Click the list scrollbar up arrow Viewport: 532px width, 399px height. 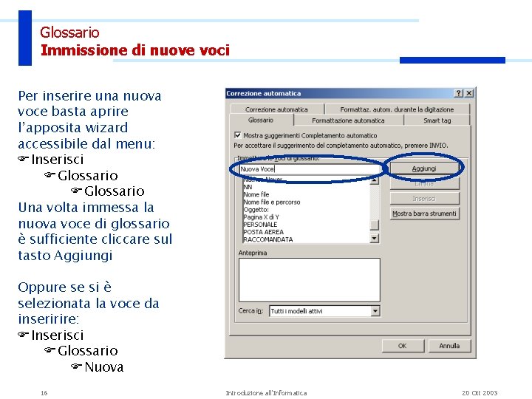(x=374, y=180)
